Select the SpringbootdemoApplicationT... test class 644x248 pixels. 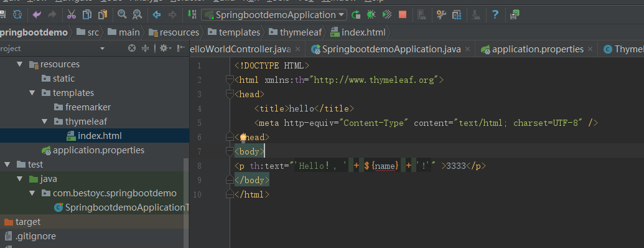(x=121, y=207)
